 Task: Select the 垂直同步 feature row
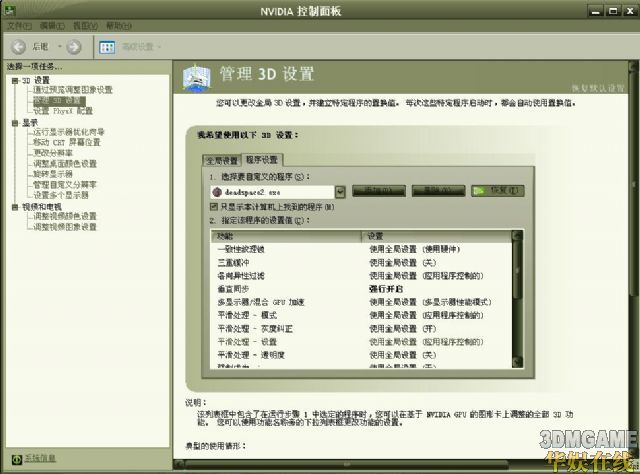point(361,289)
